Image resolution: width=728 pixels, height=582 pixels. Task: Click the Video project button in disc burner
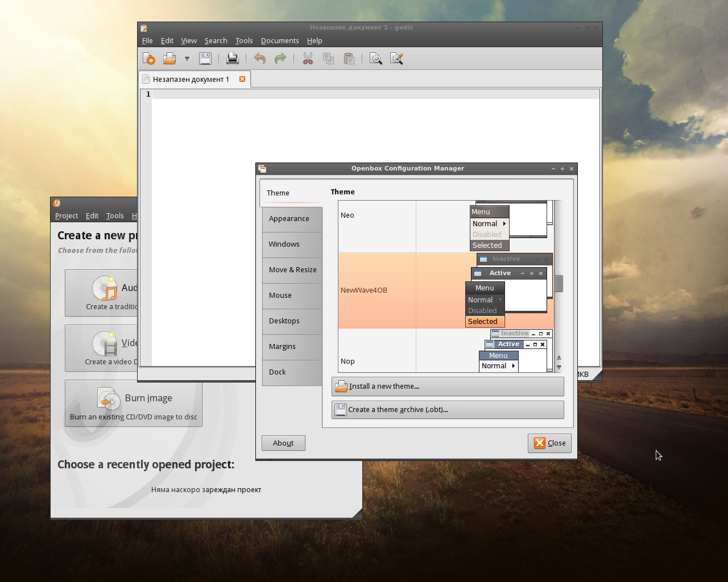pos(101,348)
